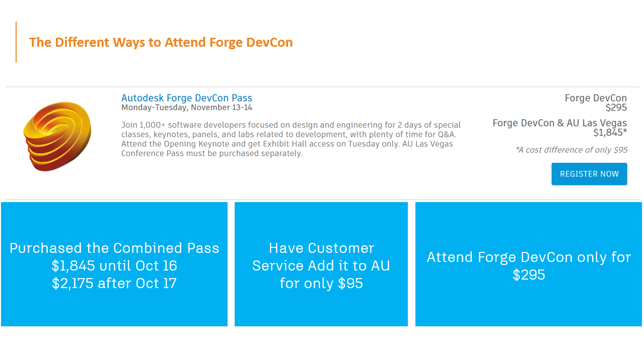Select the Have Customer Service Add it tile
The height and width of the screenshot is (357, 644).
tap(321, 264)
